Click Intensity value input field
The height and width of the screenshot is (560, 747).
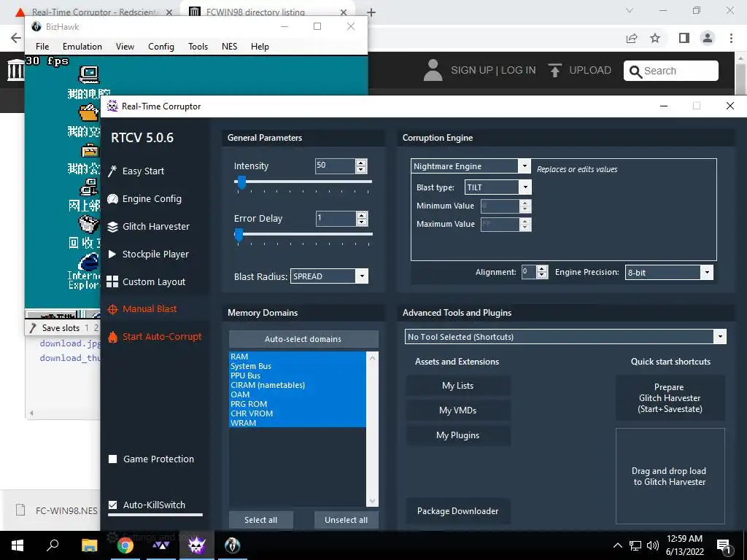pyautogui.click(x=335, y=166)
